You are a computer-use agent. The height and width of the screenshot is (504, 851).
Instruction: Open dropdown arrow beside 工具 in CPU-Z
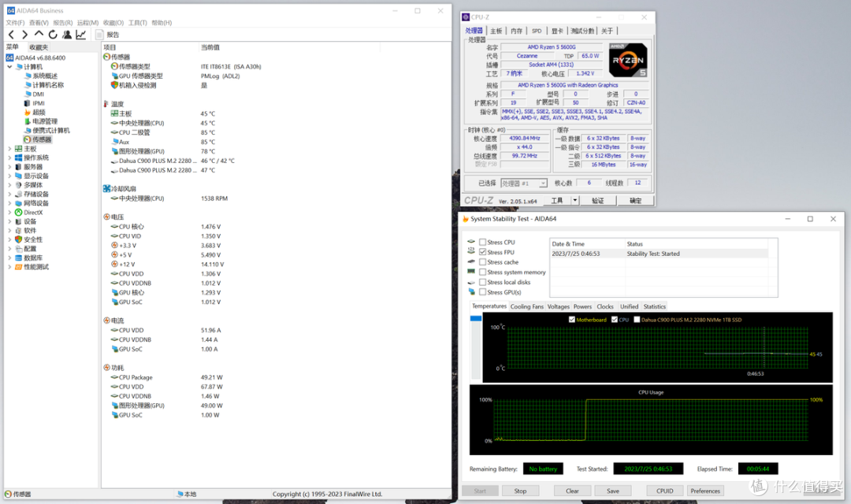pyautogui.click(x=574, y=201)
